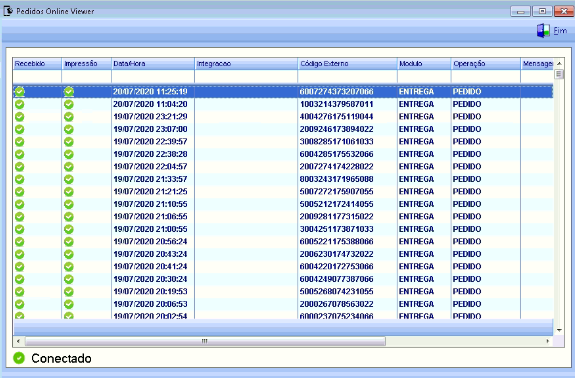This screenshot has height=378, width=575.
Task: Click Recebido check icon for 19/07/2020 20:41:24
Action: [x=20, y=266]
